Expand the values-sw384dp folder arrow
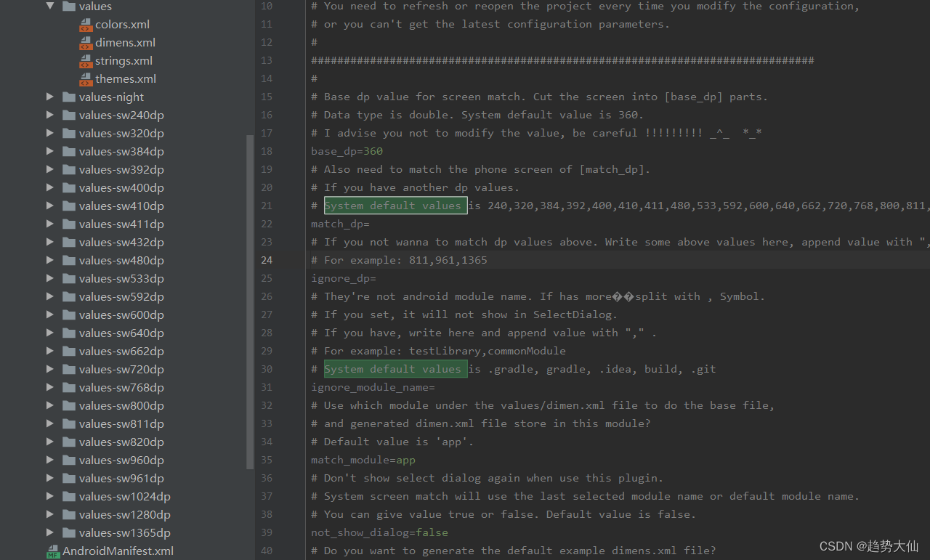The width and height of the screenshot is (930, 560). click(50, 151)
